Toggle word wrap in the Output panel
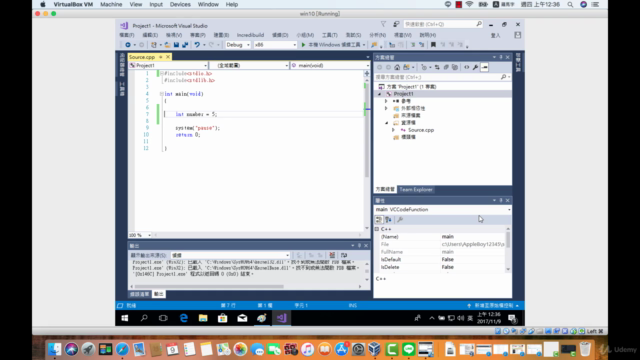Viewport: 640px width, 360px height. tap(344, 255)
